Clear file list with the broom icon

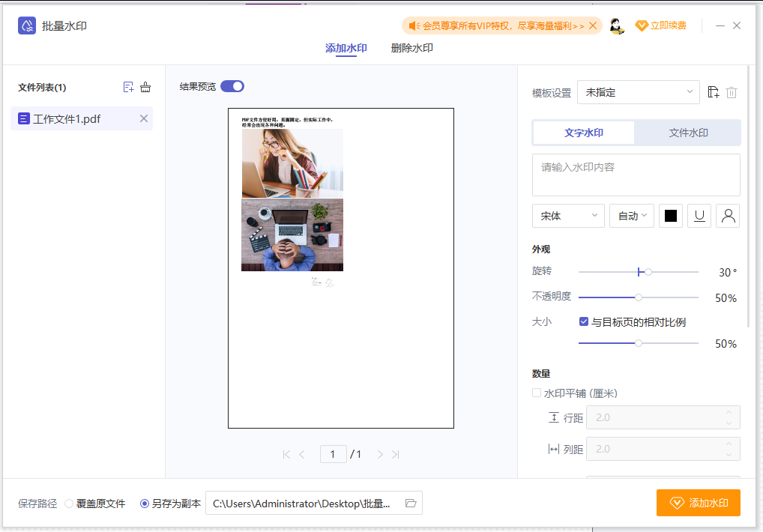coord(145,87)
